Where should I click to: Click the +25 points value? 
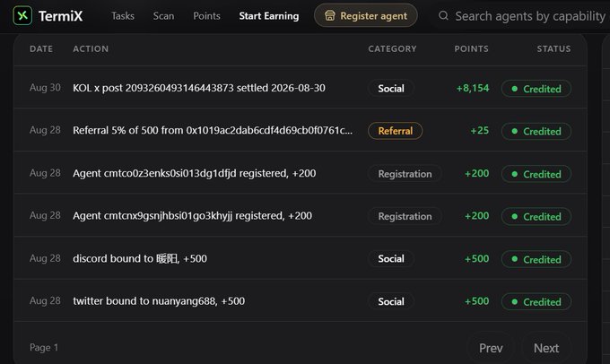pyautogui.click(x=480, y=131)
